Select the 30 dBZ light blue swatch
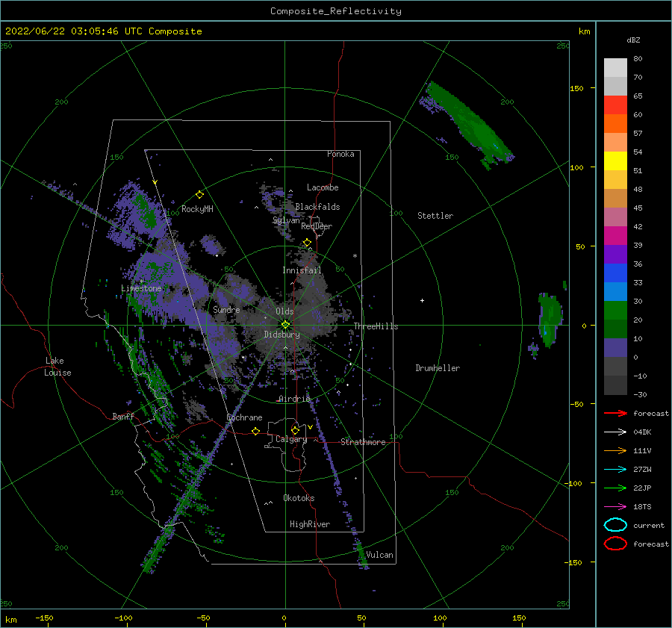 click(615, 291)
